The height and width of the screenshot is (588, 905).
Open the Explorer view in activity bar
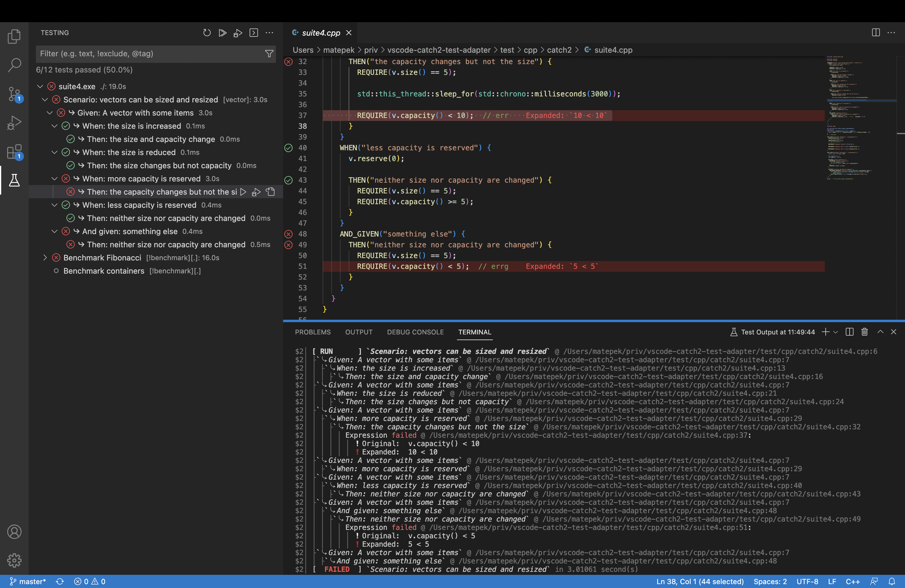14,37
